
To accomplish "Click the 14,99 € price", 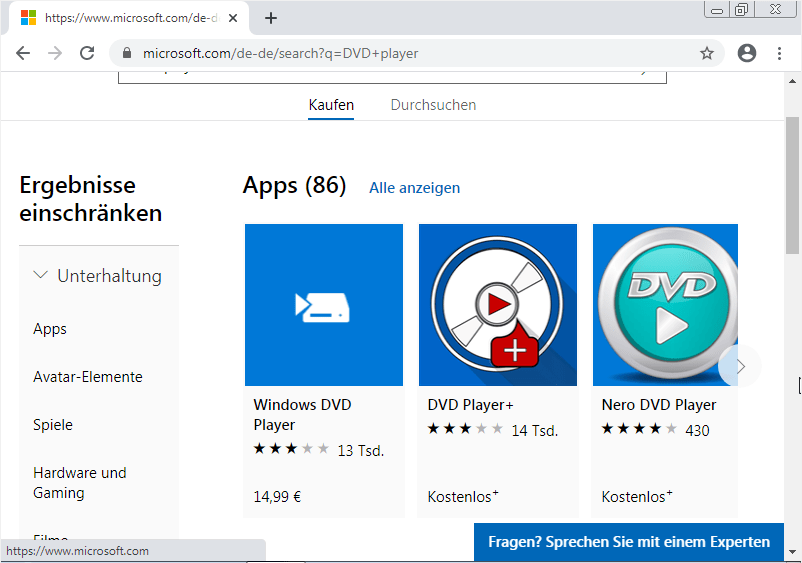I will pyautogui.click(x=277, y=497).
